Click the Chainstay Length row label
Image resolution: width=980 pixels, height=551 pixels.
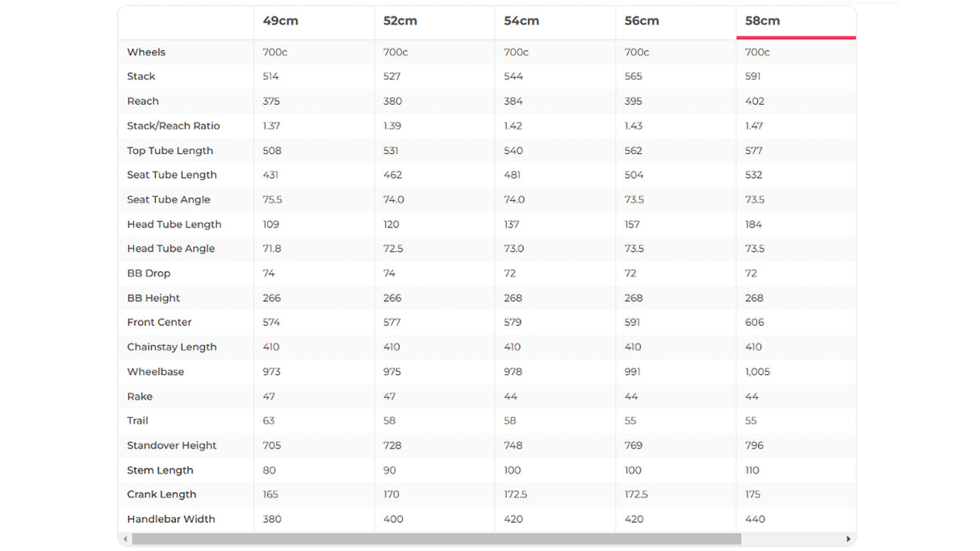click(172, 347)
